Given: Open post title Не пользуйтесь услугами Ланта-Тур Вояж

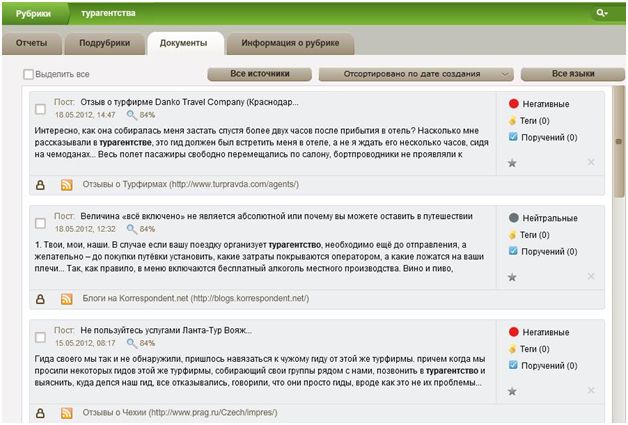Looking at the screenshot, I should point(166,330).
